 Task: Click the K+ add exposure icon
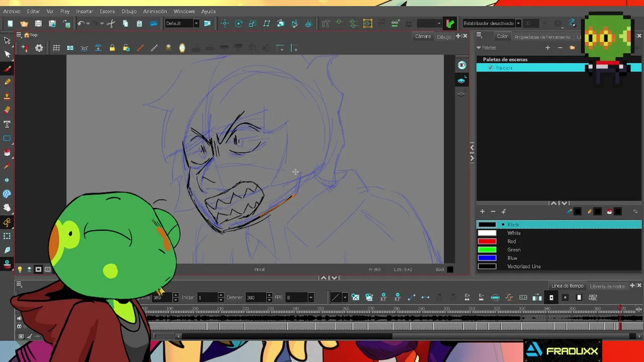467,298
